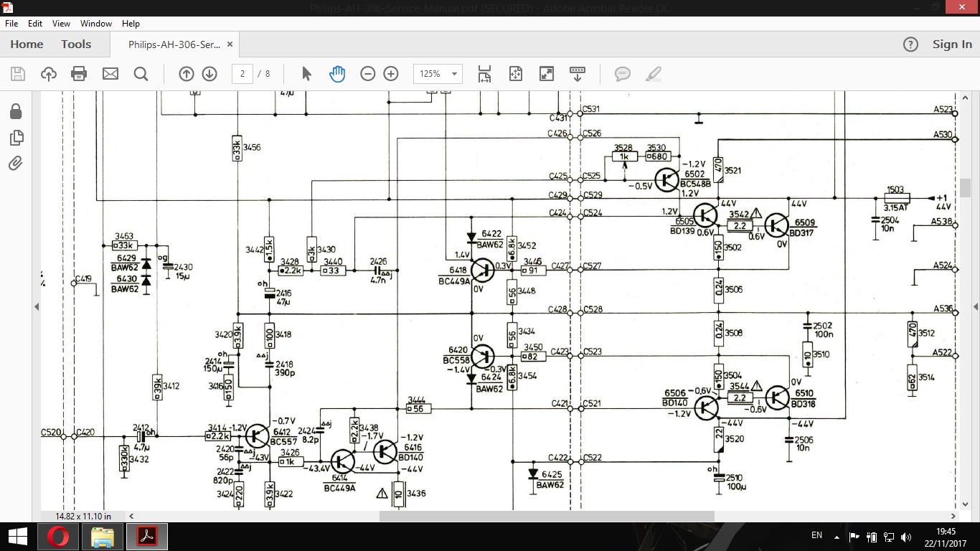Screen dimensions: 980x551
Task: Switch to the Tools tab
Action: coord(76,44)
